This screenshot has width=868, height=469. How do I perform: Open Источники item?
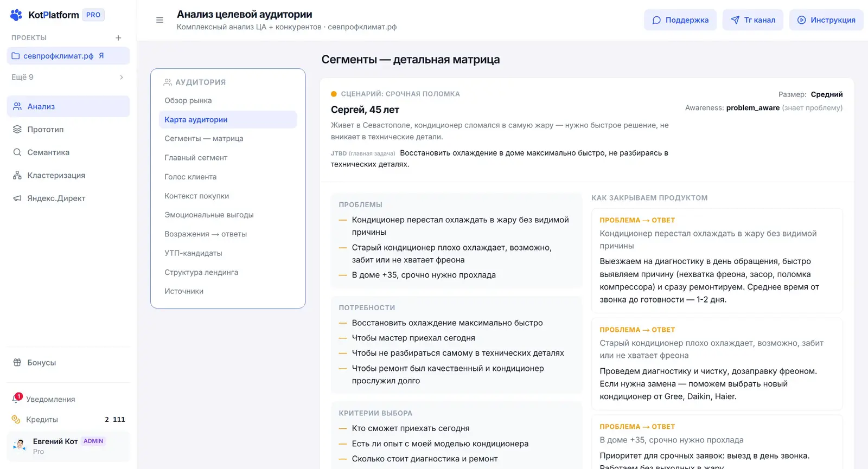[228, 291]
